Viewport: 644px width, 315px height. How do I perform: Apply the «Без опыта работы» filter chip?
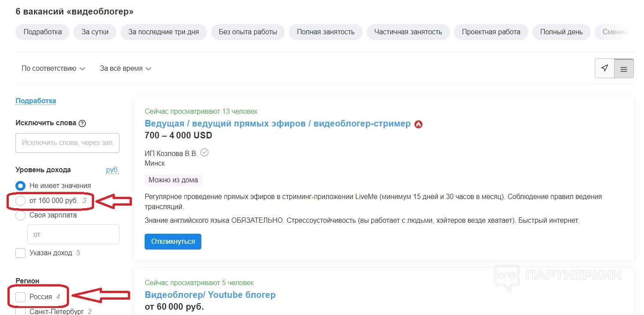click(248, 32)
